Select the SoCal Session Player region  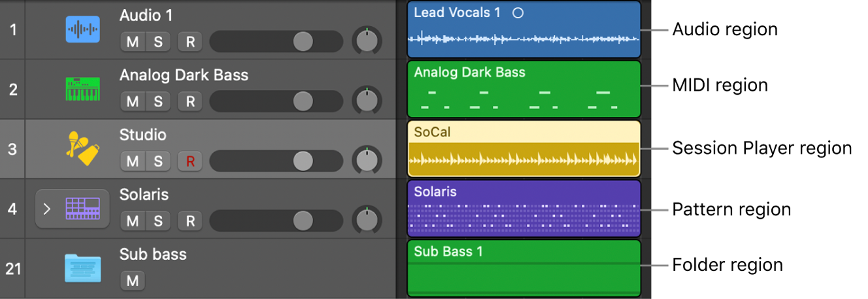click(x=523, y=155)
